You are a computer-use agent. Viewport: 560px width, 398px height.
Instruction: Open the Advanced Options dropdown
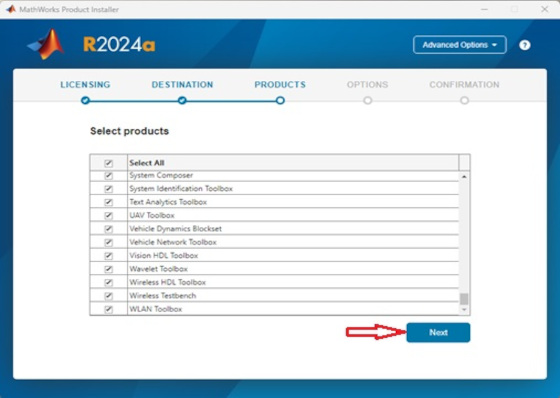point(460,45)
